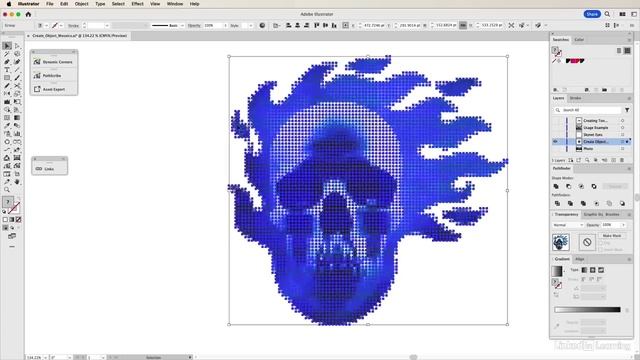Screen dimensions: 640x360
Task: Switch swatches panel to list view
Action: tap(619, 51)
